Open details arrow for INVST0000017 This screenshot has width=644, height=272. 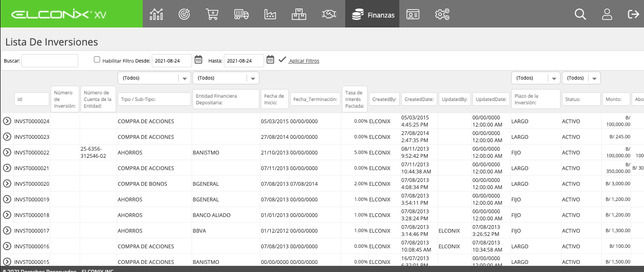tap(7, 230)
